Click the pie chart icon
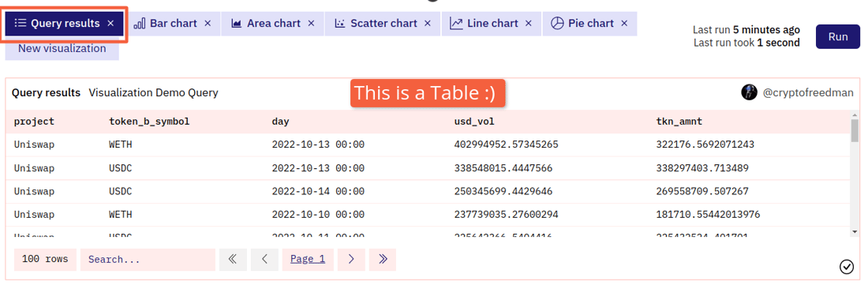 click(x=557, y=23)
